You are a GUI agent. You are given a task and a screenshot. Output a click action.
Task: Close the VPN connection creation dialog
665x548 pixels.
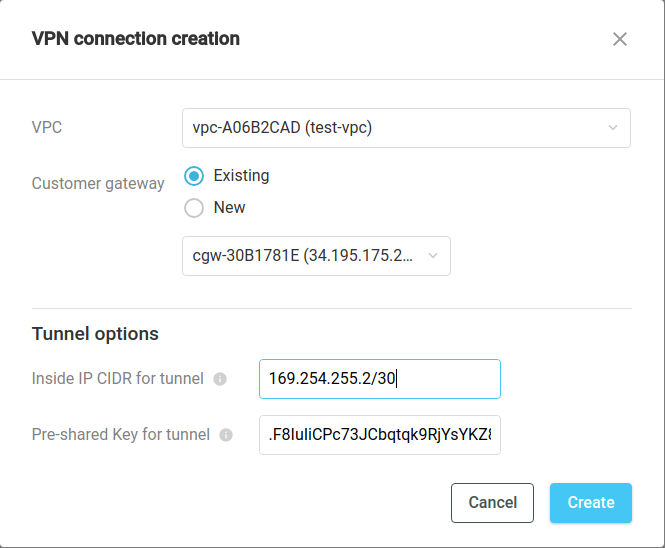[620, 39]
